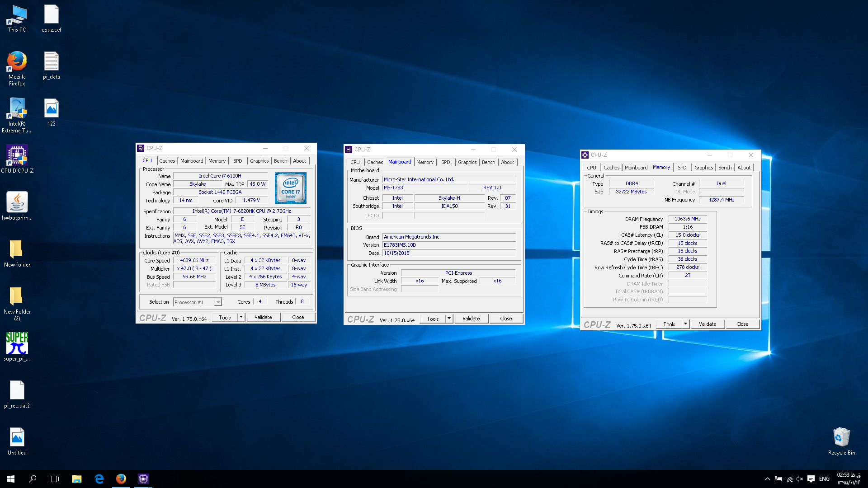Open the image file named 123
868x488 pixels.
coord(52,113)
